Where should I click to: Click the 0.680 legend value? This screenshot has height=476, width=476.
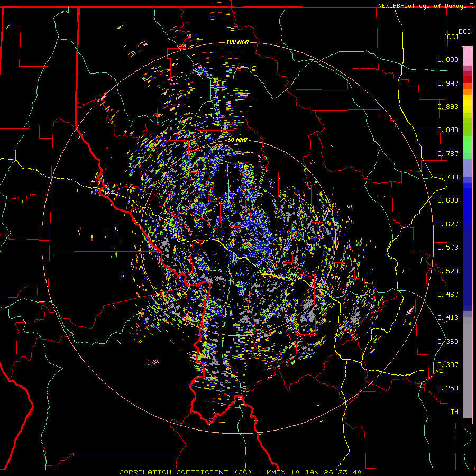pyautogui.click(x=448, y=200)
